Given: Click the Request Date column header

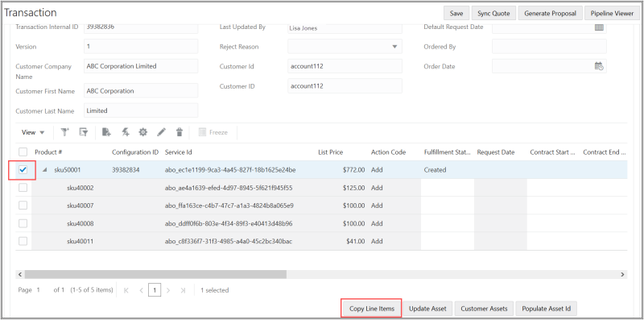Looking at the screenshot, I should point(496,152).
